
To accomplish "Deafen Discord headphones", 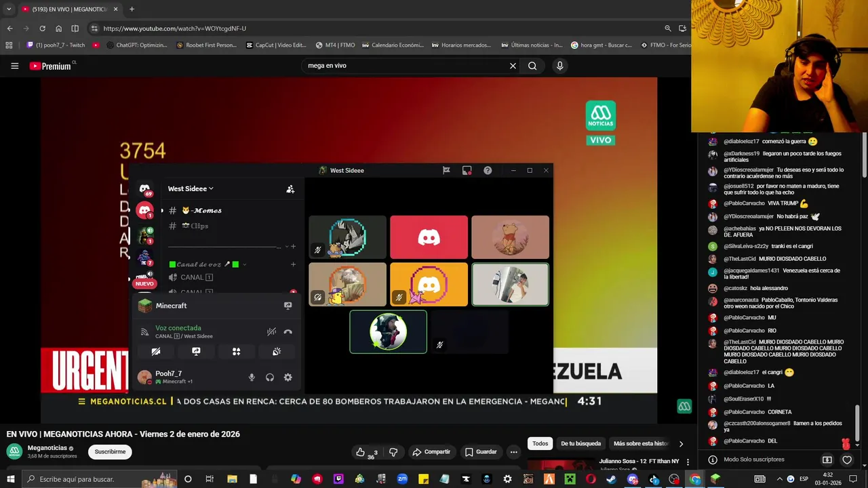I will click(270, 378).
